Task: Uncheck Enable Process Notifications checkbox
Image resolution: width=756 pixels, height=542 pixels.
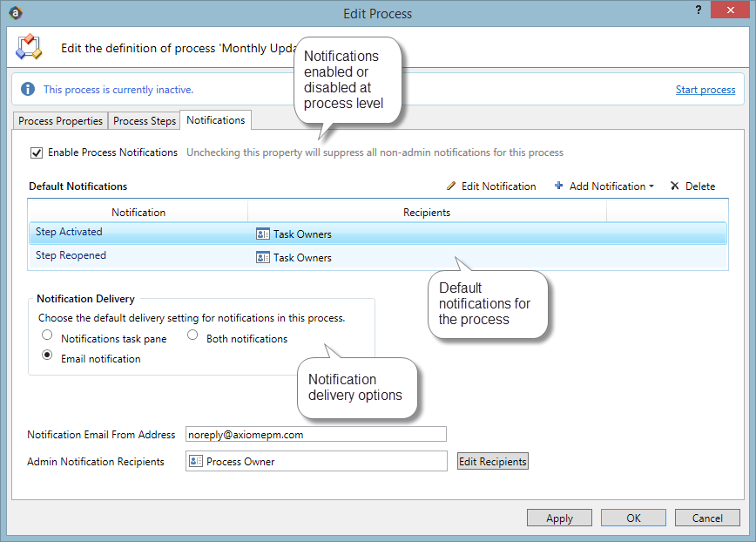Action: (x=37, y=152)
